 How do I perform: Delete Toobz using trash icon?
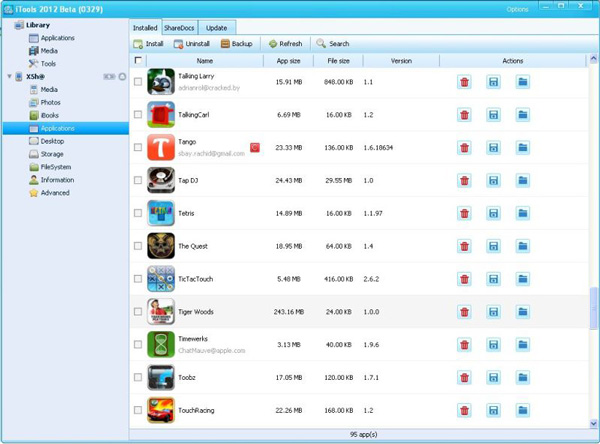click(x=464, y=378)
